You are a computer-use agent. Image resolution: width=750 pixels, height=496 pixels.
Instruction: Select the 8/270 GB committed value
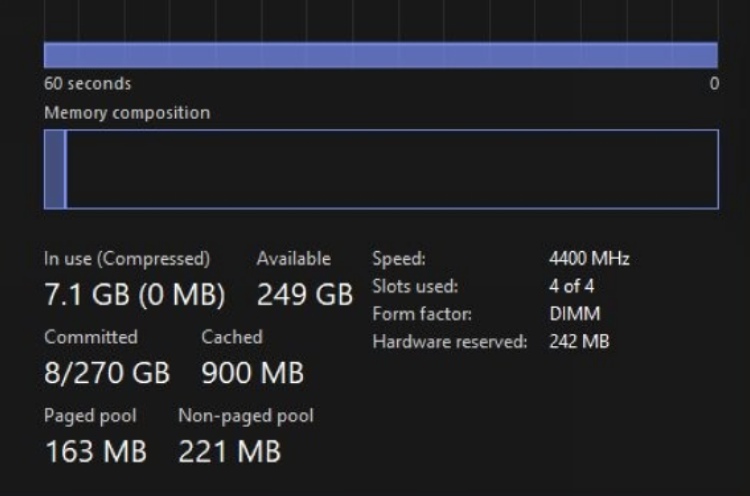tap(107, 374)
